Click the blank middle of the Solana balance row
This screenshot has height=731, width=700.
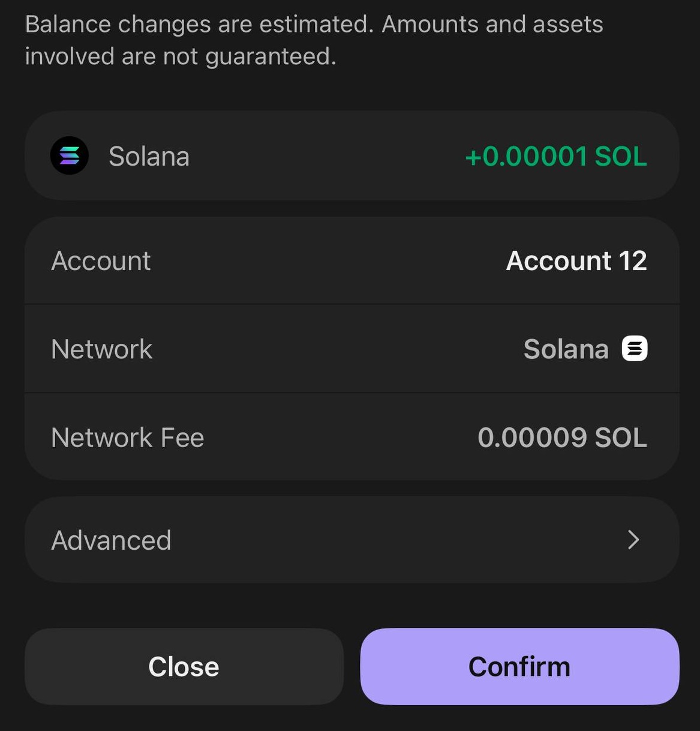[x=324, y=157]
